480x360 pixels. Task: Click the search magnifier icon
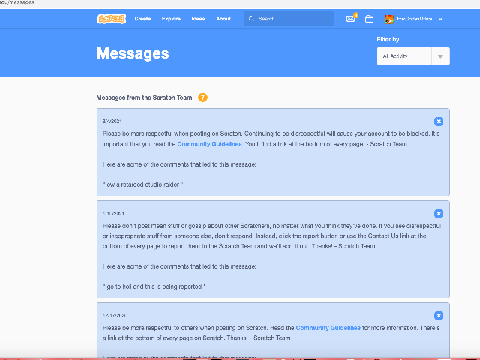click(x=251, y=19)
